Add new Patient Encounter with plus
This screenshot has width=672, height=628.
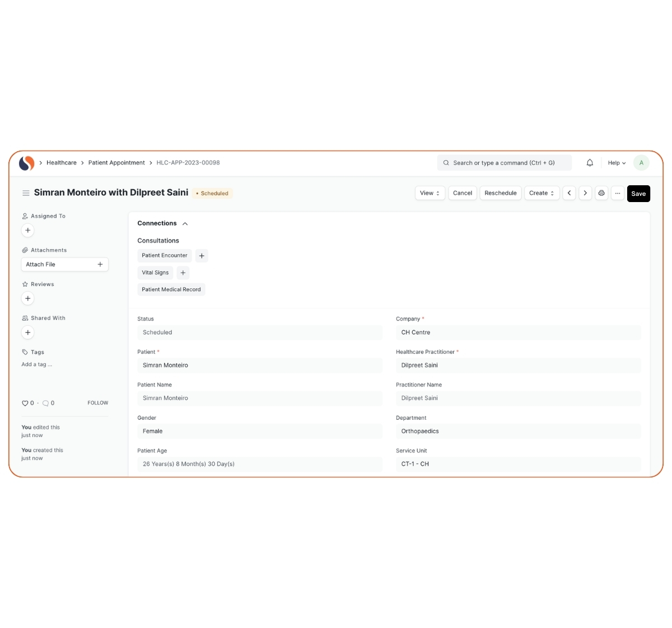click(x=202, y=256)
